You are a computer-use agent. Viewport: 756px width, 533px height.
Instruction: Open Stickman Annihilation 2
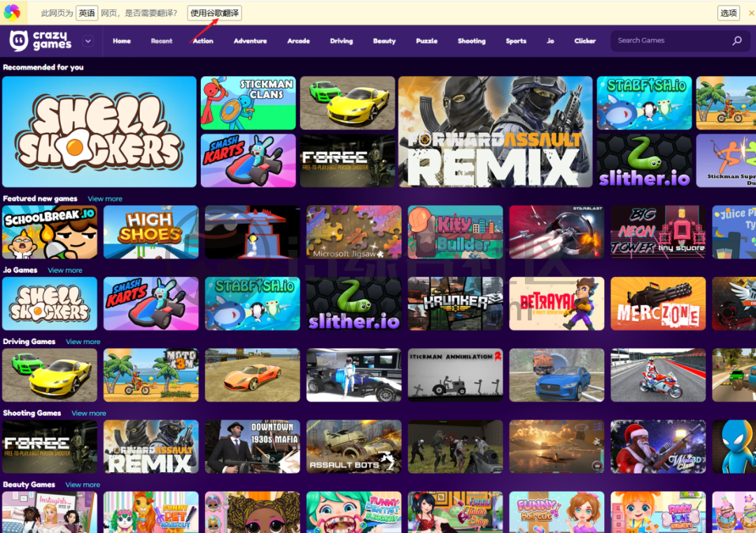(455, 376)
